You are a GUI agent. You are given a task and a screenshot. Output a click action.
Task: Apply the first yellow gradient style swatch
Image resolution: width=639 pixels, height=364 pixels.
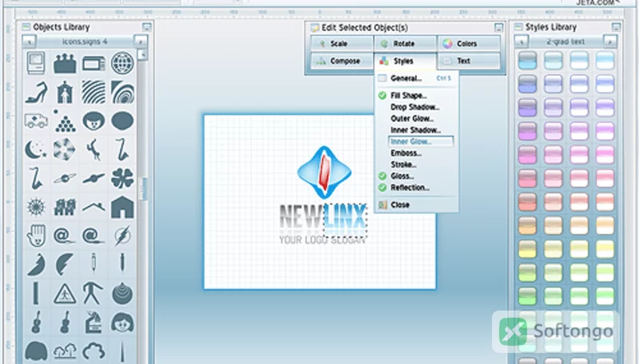pyautogui.click(x=527, y=249)
